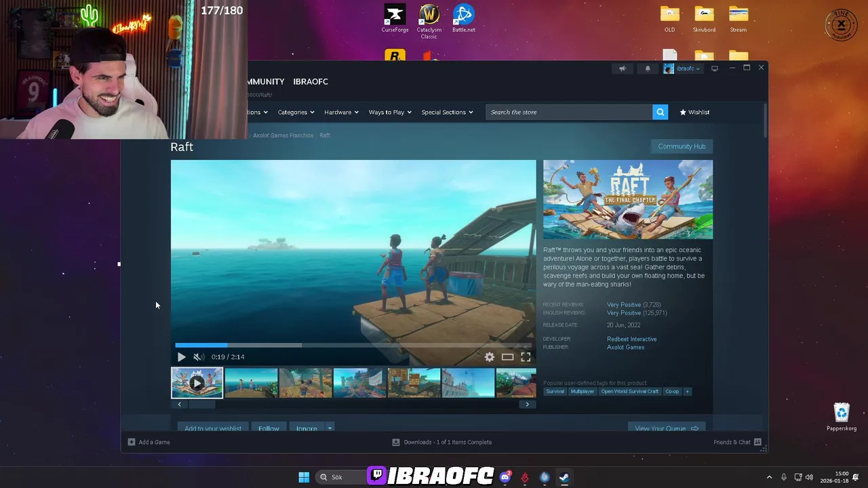Open publisher Axolot Games link
This screenshot has width=868, height=488.
[x=625, y=347]
